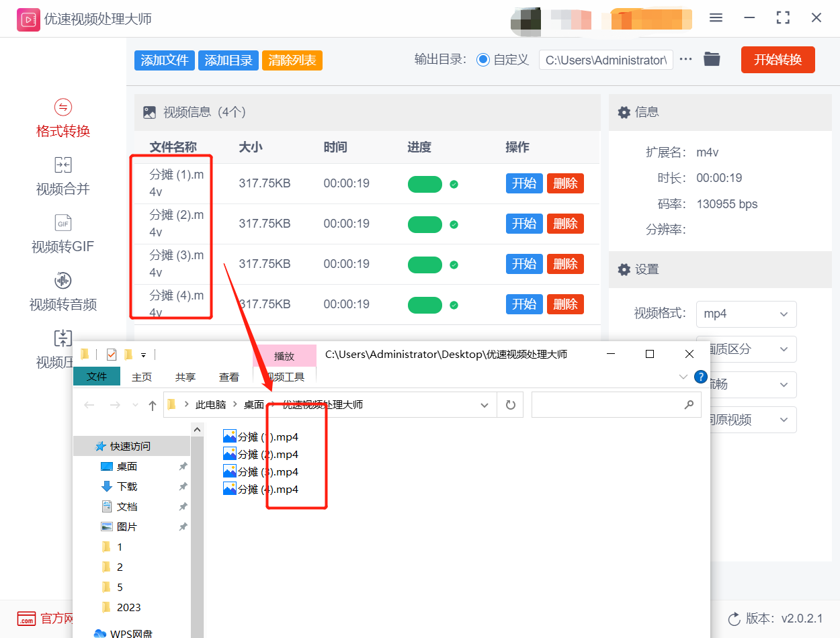The height and width of the screenshot is (638, 840).
Task: Open the 视频格式 mp4 dropdown
Action: click(x=746, y=314)
